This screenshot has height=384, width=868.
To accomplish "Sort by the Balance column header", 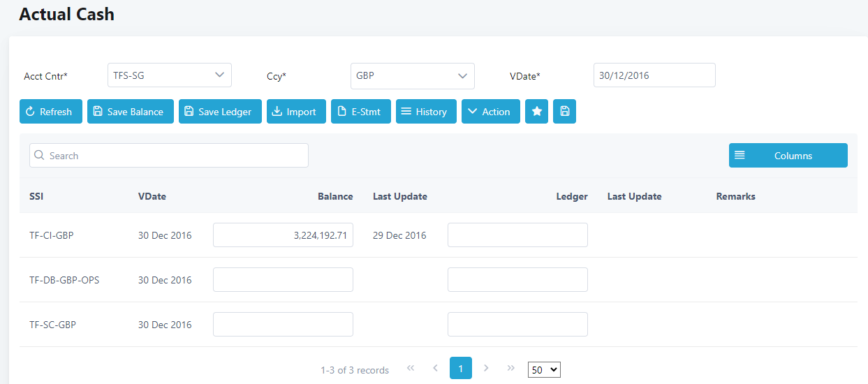I will coord(335,196).
